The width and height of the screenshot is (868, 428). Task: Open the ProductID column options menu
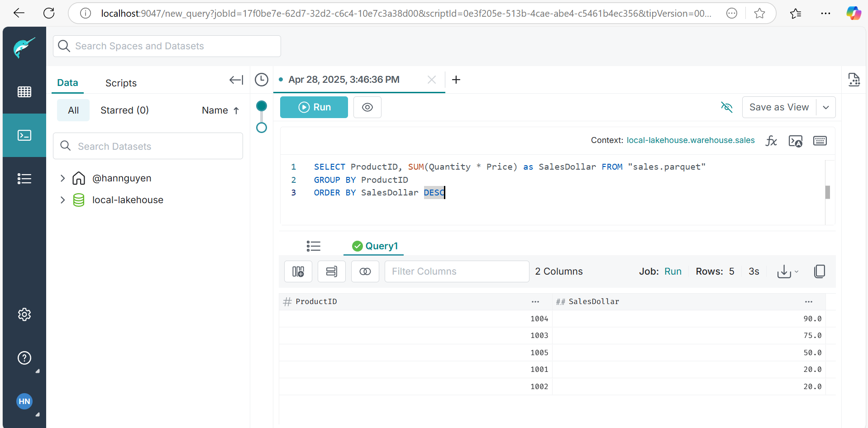tap(535, 302)
